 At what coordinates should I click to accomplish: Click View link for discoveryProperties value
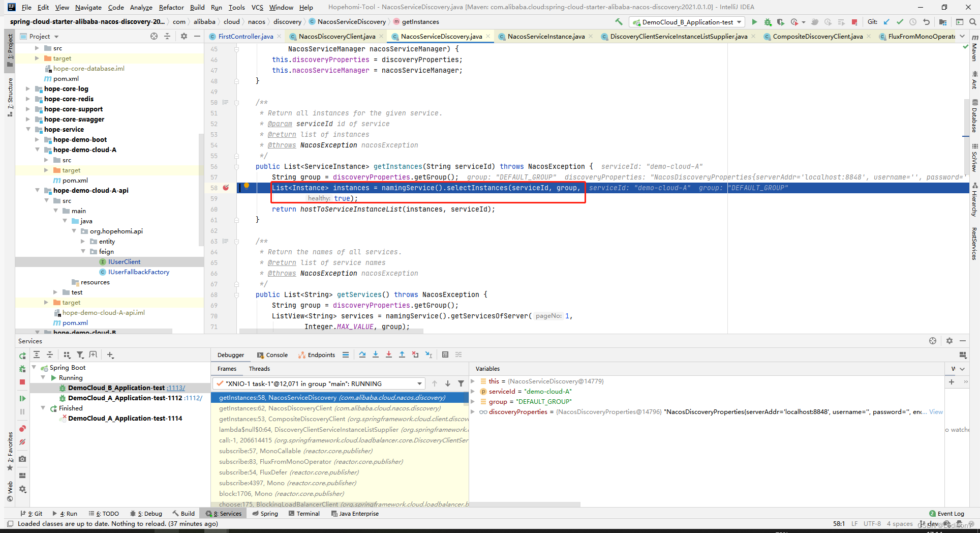(x=936, y=411)
